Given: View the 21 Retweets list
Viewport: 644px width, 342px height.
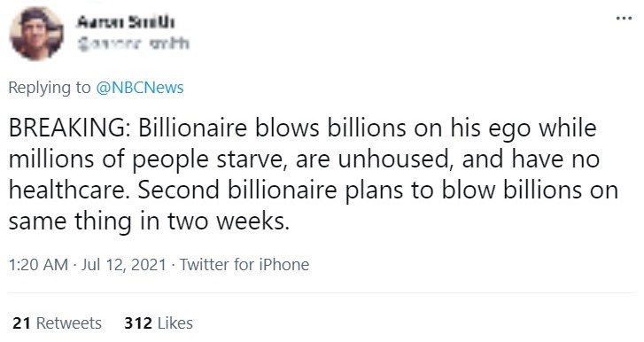Looking at the screenshot, I should [57, 323].
